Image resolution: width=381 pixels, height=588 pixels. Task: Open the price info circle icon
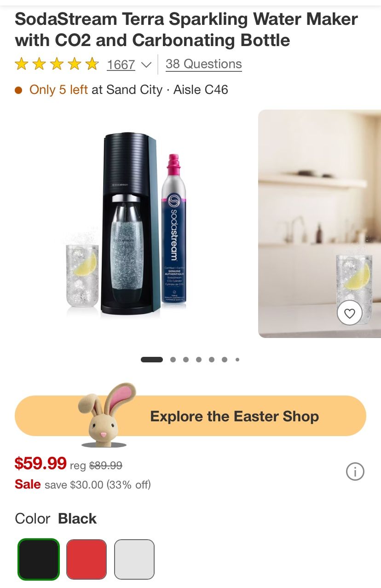click(x=355, y=472)
